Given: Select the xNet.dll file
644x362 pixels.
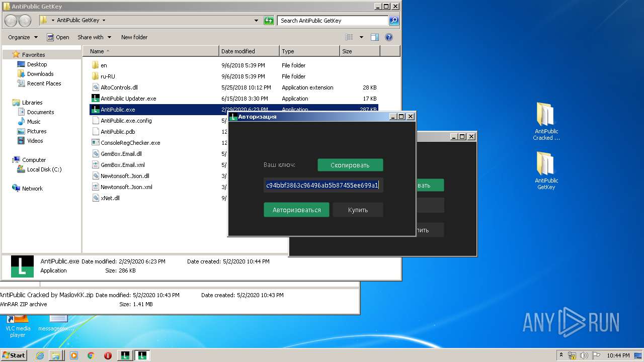Looking at the screenshot, I should pos(110,198).
